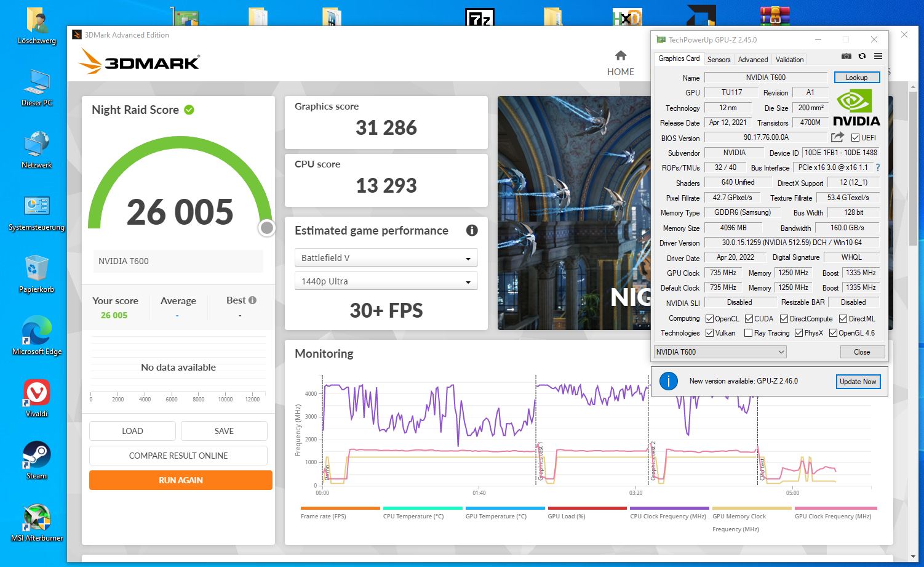Click HOME in 3DMark navigation
Screen dimensions: 924x567
pyautogui.click(x=621, y=72)
